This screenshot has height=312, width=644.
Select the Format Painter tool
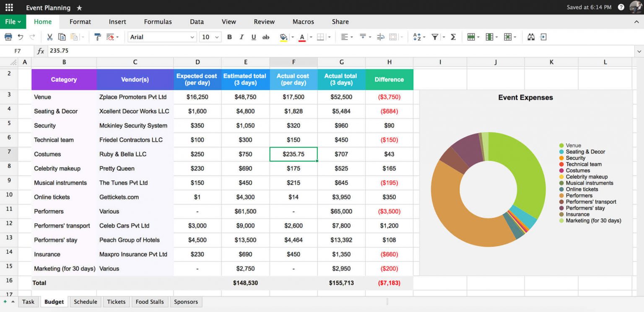coord(98,37)
